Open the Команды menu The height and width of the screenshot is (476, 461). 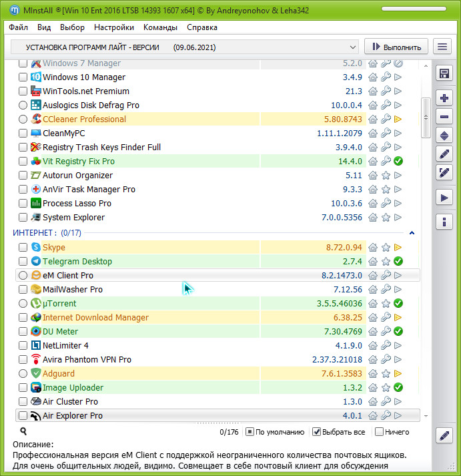(160, 27)
